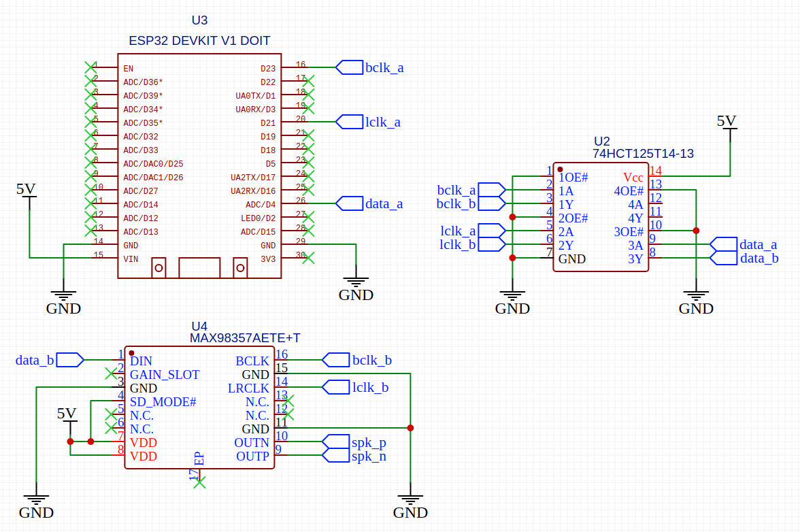The width and height of the screenshot is (800, 532).
Task: Select the junction dot on U2 pin 4 wire
Action: 512,217
